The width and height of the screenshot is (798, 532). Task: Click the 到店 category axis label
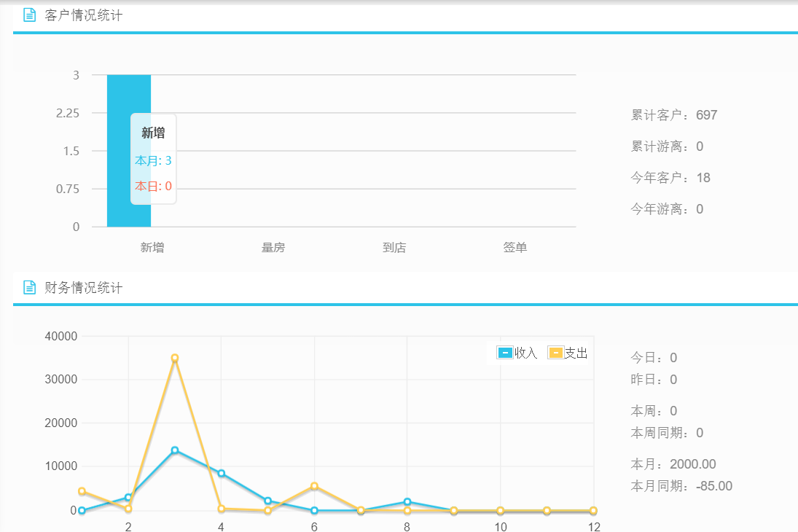click(x=394, y=248)
